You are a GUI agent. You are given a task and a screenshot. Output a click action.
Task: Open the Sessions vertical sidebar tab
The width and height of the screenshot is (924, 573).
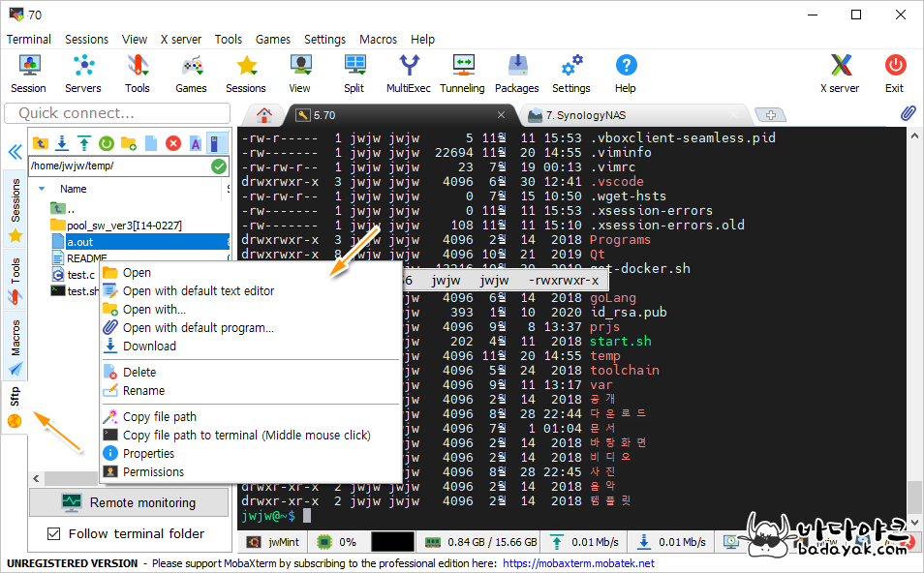point(15,209)
